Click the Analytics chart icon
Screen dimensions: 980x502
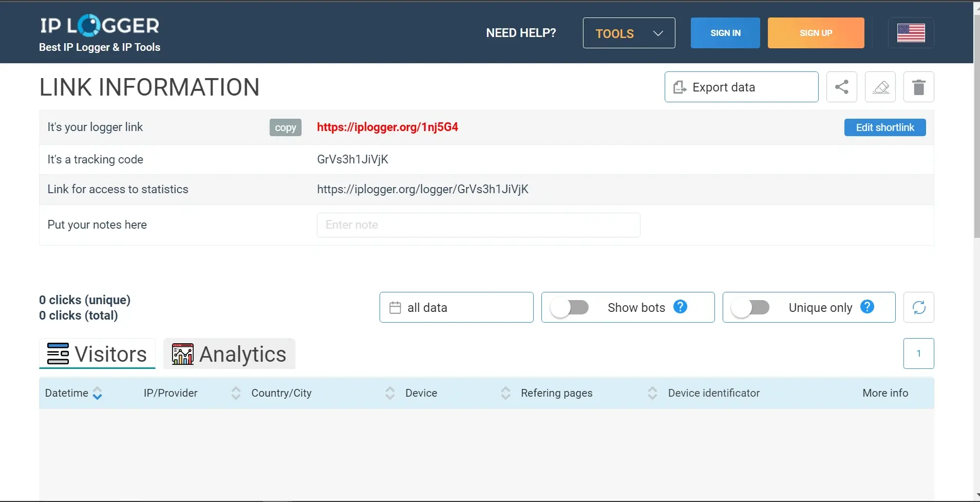[x=182, y=354]
